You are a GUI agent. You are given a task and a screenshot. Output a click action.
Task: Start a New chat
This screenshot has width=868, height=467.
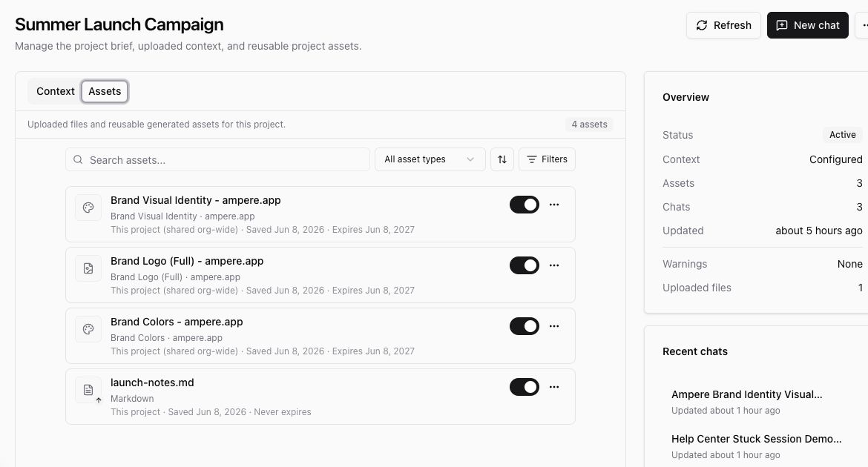pyautogui.click(x=808, y=25)
